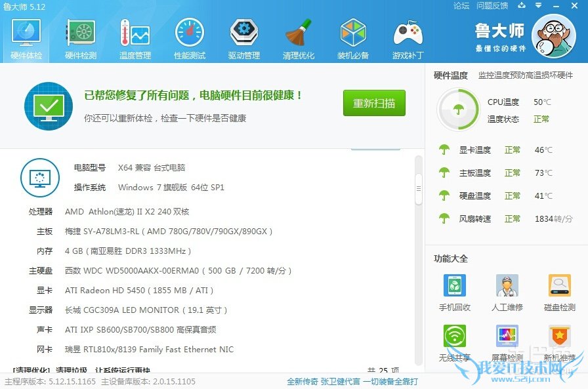The width and height of the screenshot is (588, 389).
Task: Switch to the 硬件检测 tab
Action: (x=81, y=39)
